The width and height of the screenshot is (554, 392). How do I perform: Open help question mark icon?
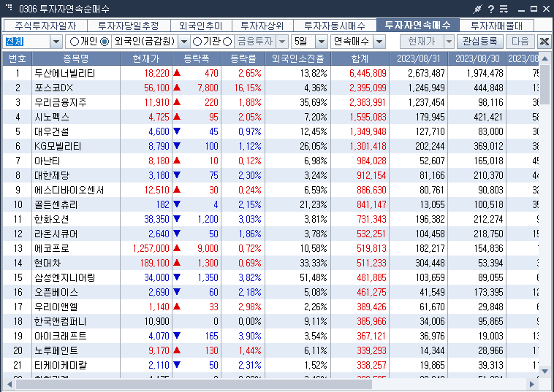tap(491, 9)
